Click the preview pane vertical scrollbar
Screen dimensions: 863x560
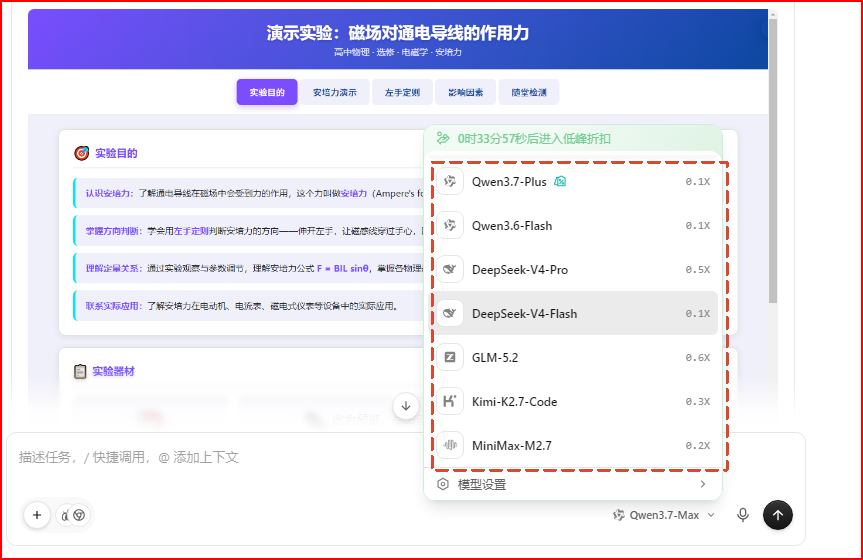(x=773, y=160)
